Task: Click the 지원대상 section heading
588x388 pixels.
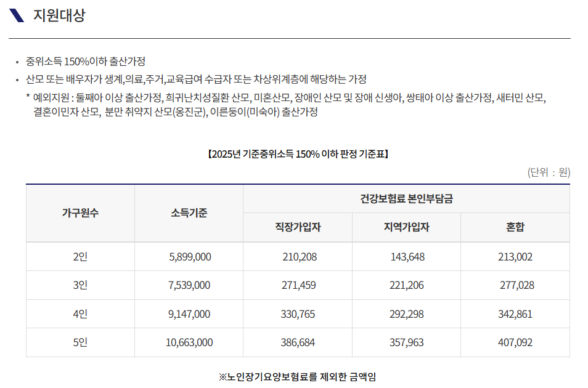Action: click(x=59, y=15)
